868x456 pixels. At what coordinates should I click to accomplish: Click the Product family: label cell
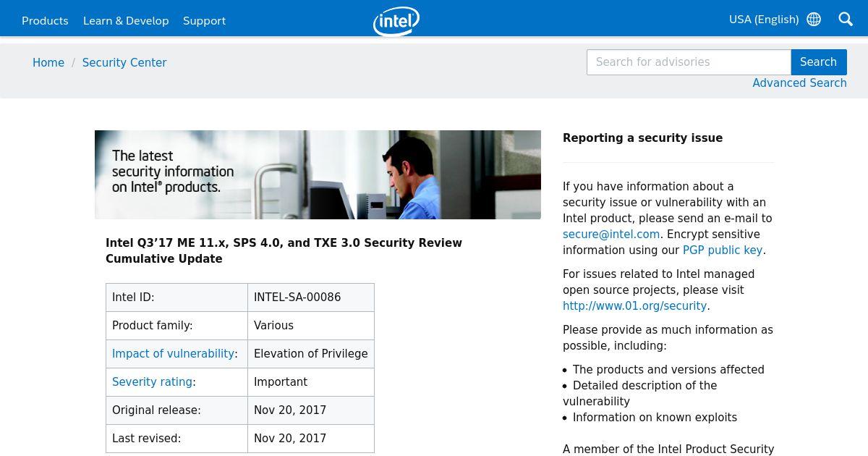tap(176, 326)
